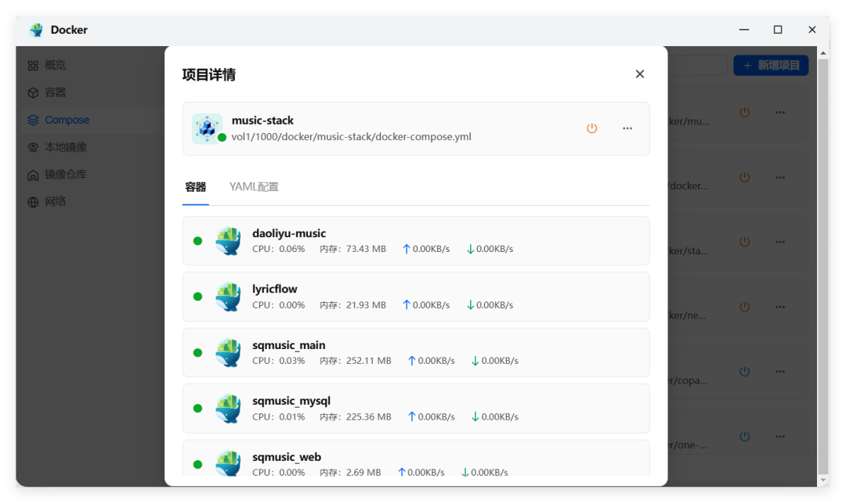Image resolution: width=846 pixels, height=504 pixels.
Task: Switch to YAML配置 tab
Action: click(x=254, y=186)
